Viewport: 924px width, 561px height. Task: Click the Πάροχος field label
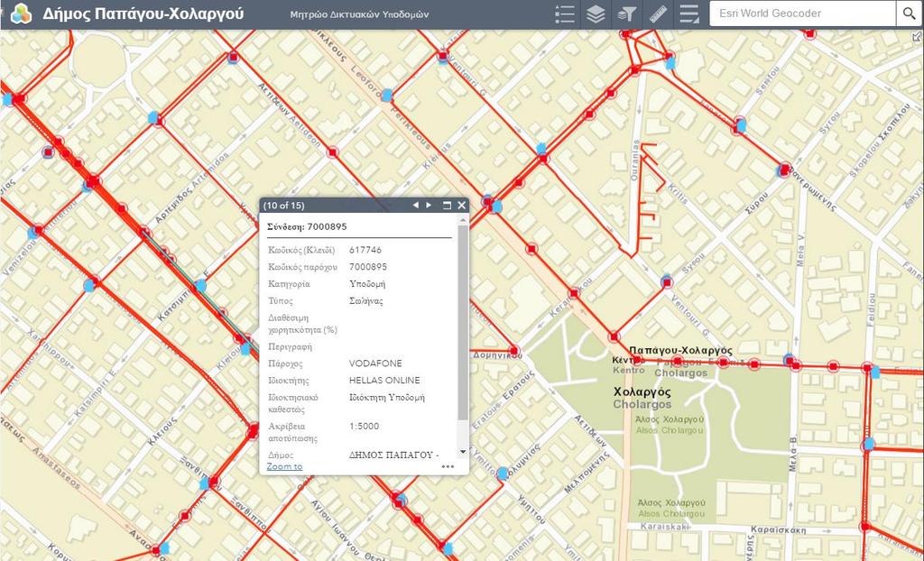coord(286,363)
